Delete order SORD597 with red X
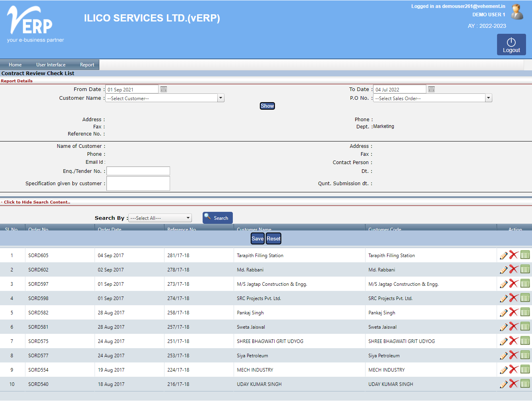This screenshot has width=532, height=401. pyautogui.click(x=514, y=284)
